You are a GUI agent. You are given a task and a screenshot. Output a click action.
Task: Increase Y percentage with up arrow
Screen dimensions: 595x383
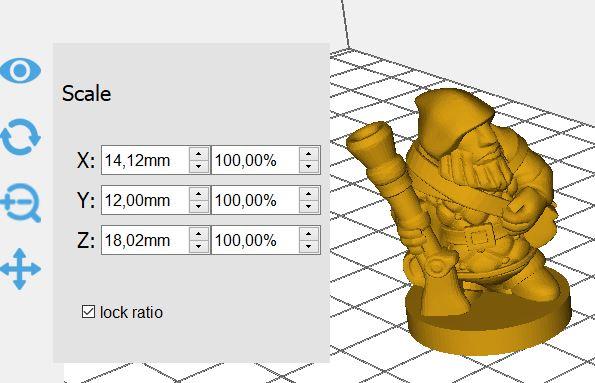tap(309, 194)
